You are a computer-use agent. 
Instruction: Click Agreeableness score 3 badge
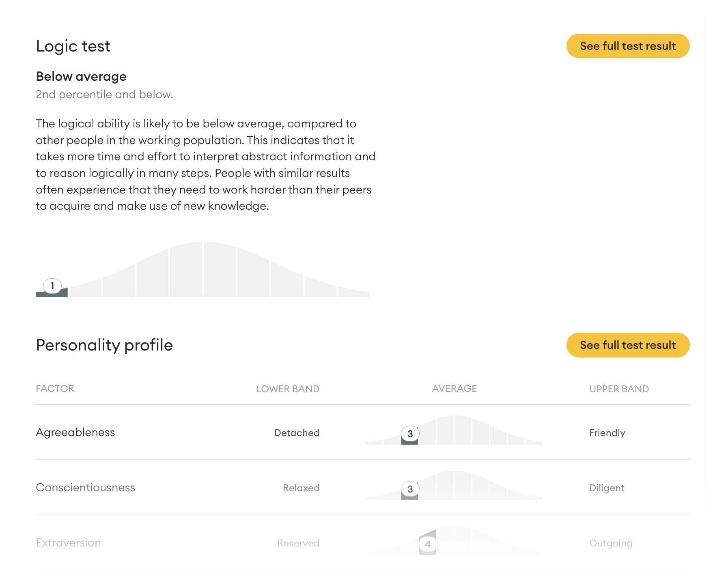(x=410, y=434)
